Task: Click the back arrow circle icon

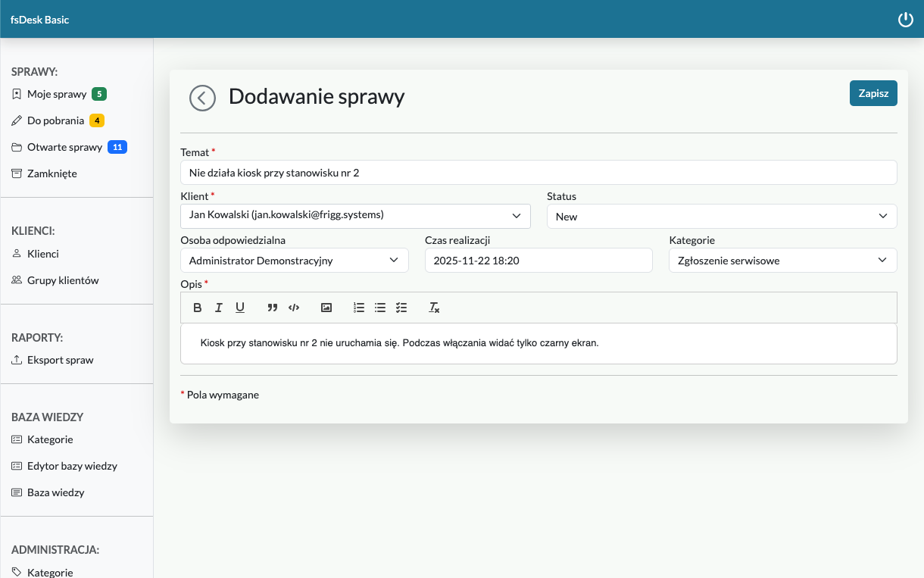Action: point(202,98)
